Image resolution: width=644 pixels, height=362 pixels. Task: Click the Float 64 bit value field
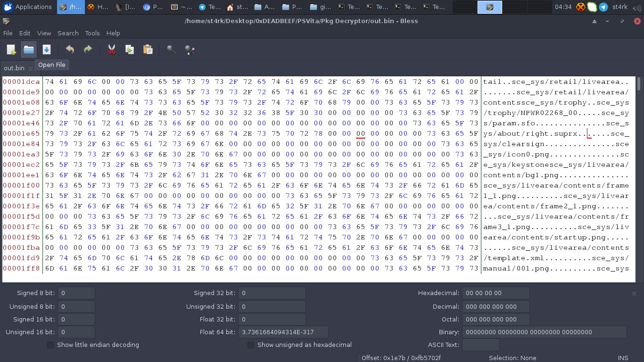pyautogui.click(x=283, y=332)
